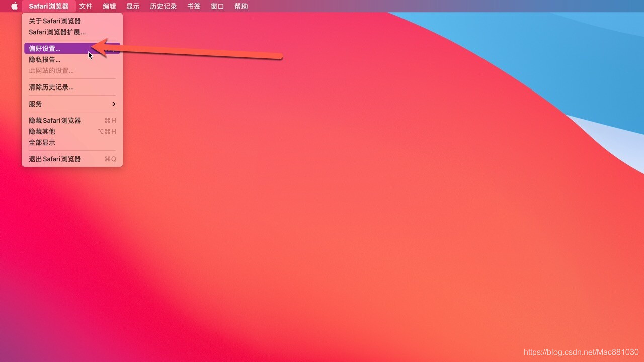
Task: Choose 退出Safari浏览器 to quit
Action: pos(72,159)
